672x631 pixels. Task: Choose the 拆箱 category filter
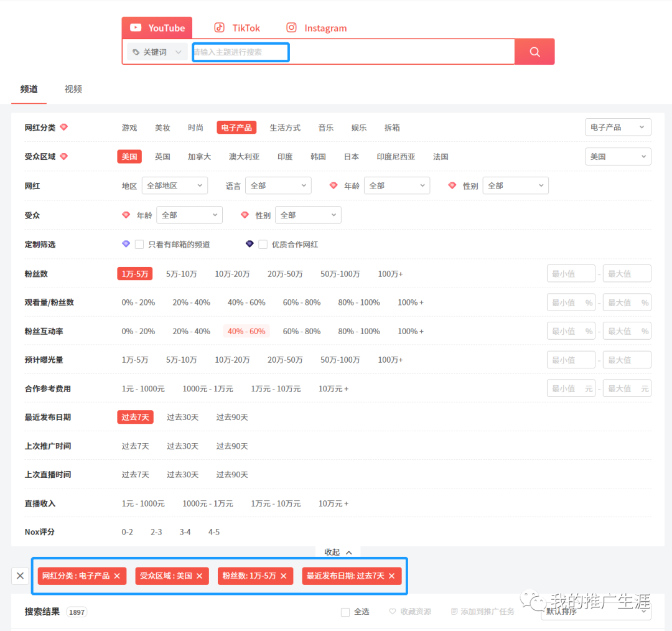(392, 128)
